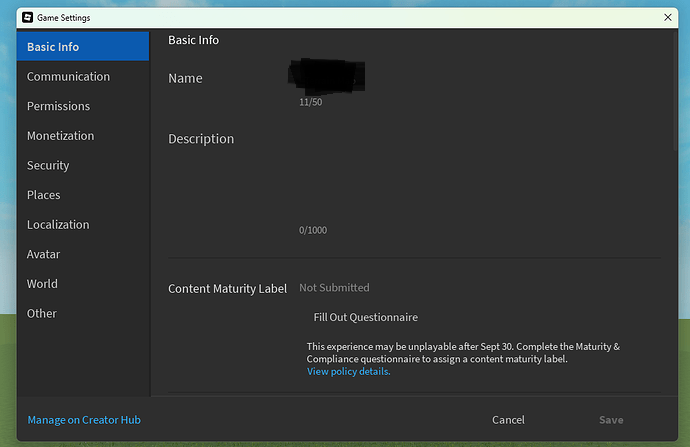Click the '11/50' name character counter

click(311, 102)
